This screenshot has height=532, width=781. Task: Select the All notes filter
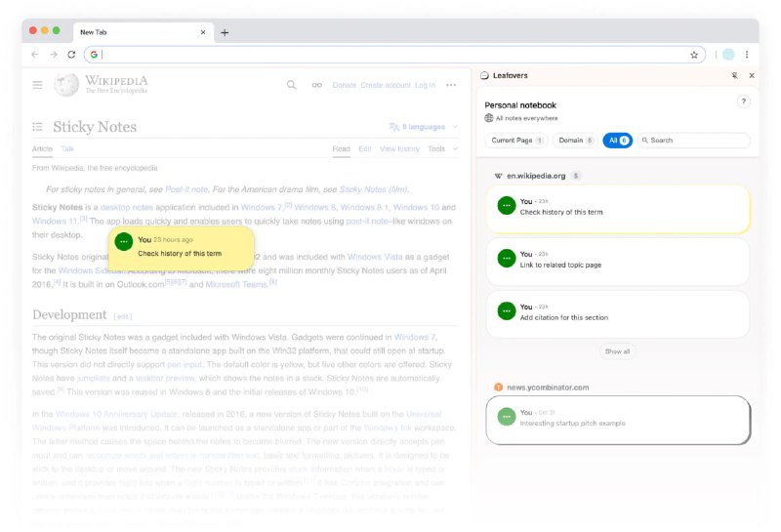tap(618, 141)
